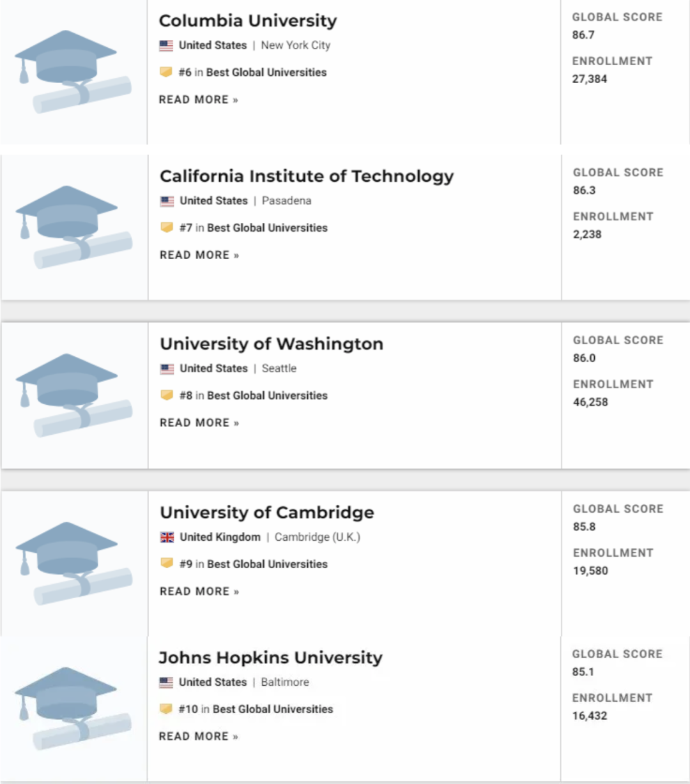This screenshot has height=784, width=690.
Task: Click US flag beside Columbia University
Action: pos(166,45)
